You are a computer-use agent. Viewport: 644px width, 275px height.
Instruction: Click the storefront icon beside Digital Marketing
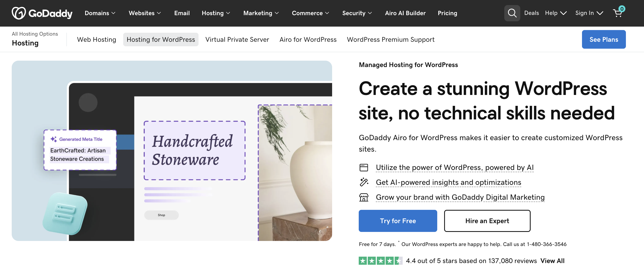364,197
